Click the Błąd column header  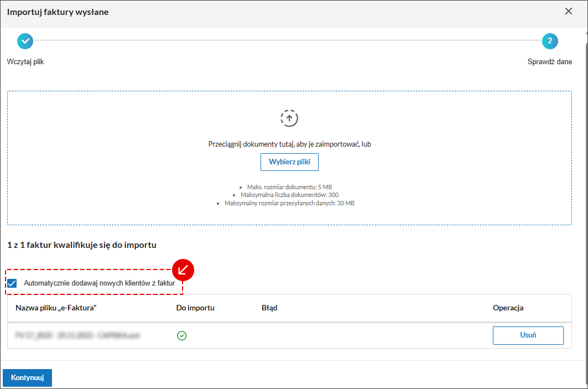coord(269,308)
